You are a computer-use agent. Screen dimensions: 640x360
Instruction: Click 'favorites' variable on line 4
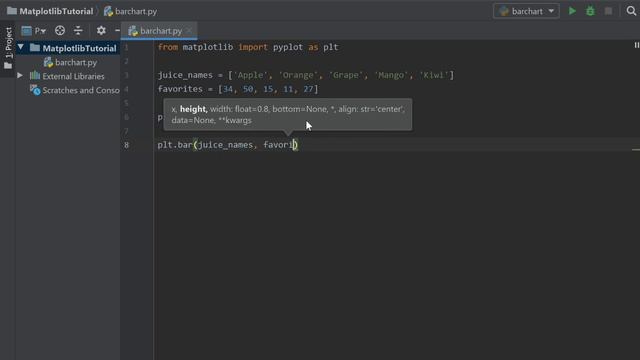(180, 89)
